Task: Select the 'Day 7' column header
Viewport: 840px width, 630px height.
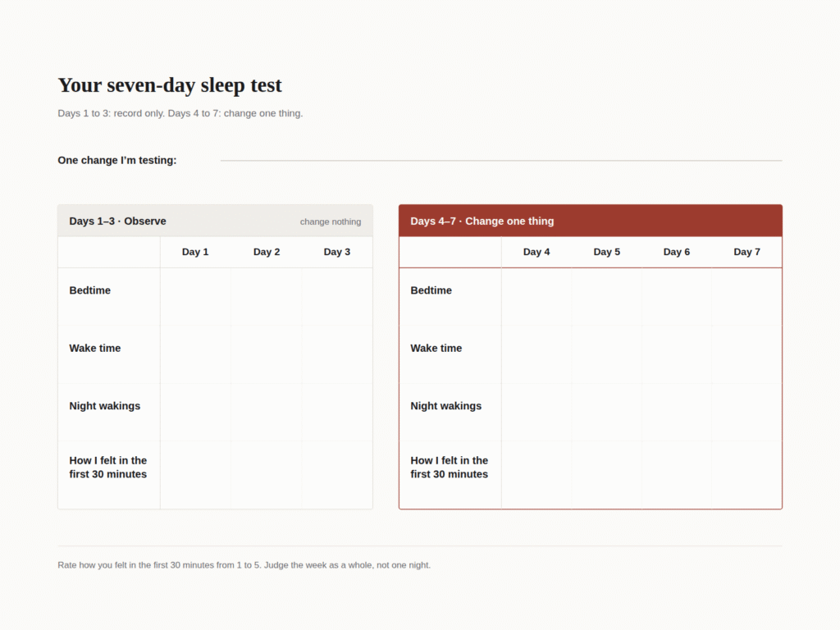Action: (x=746, y=252)
